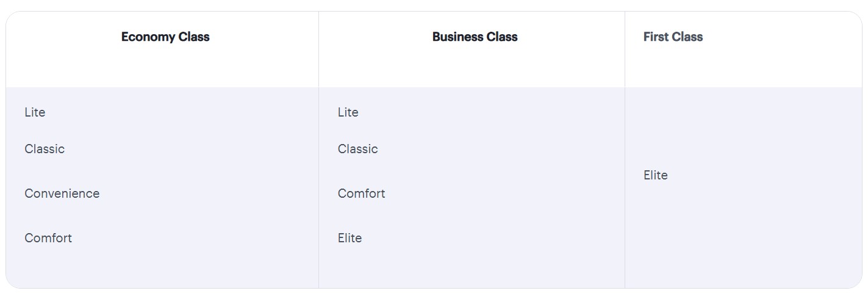Choose the Classic fare in Economy column
Screen dimensions: 868x296
[45, 149]
